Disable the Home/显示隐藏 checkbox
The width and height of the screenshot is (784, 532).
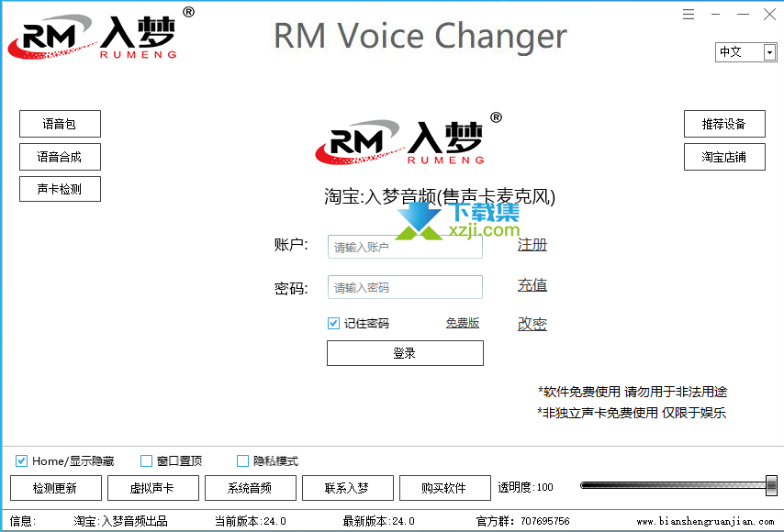(21, 460)
